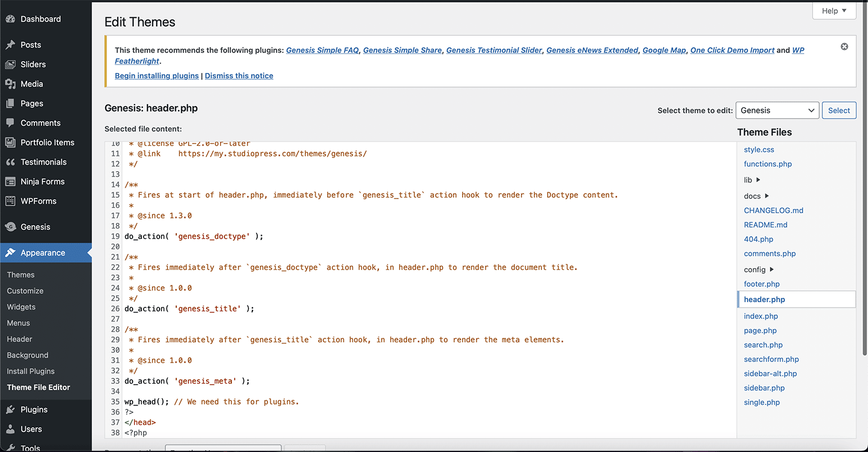This screenshot has width=868, height=452.
Task: Open 404.php theme file
Action: 758,239
